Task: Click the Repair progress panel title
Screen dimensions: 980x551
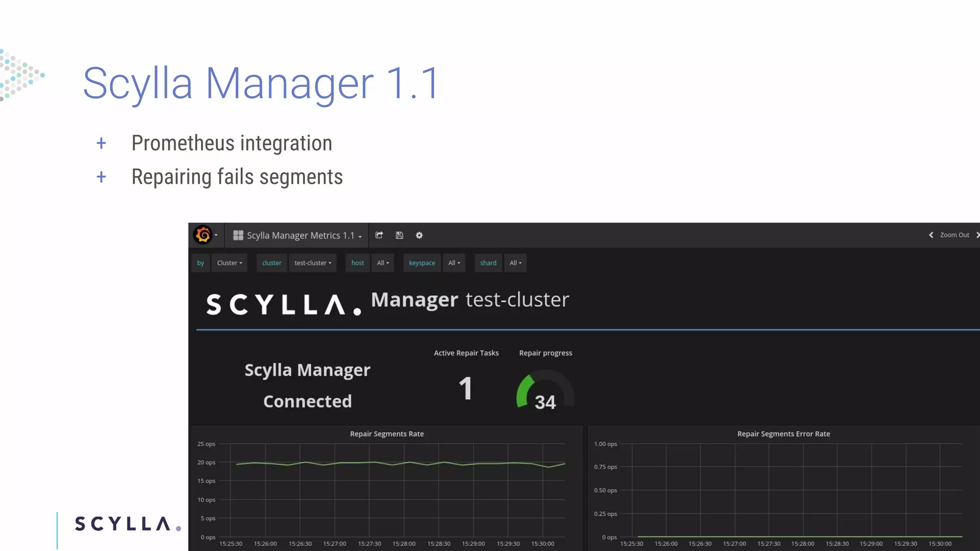Action: [x=546, y=353]
